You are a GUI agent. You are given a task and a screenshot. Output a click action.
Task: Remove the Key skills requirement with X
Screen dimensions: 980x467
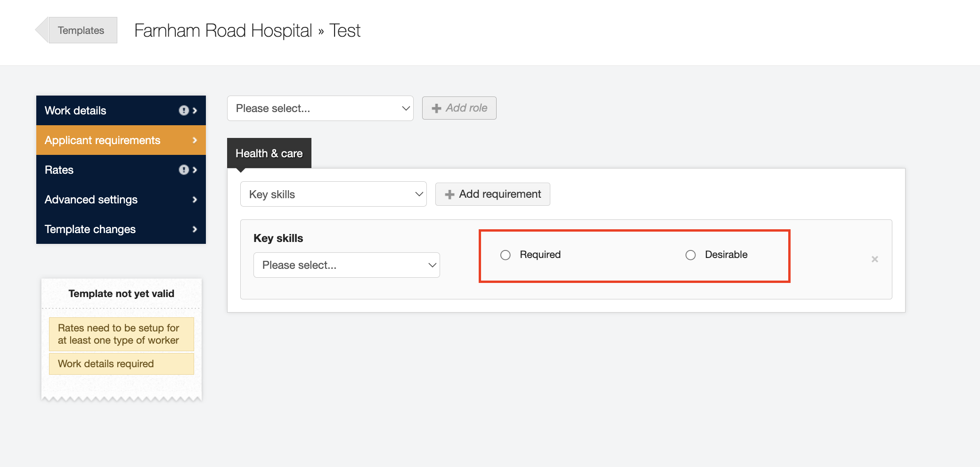tap(874, 259)
